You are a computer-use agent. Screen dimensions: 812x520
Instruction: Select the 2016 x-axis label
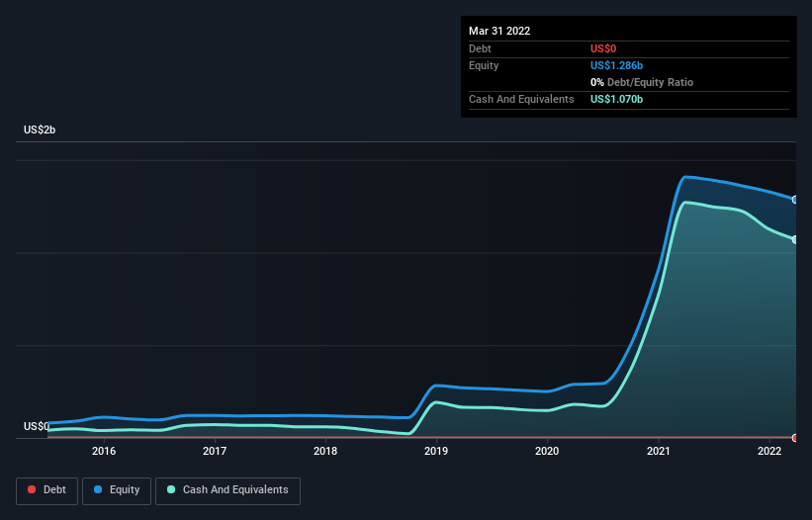(104, 451)
